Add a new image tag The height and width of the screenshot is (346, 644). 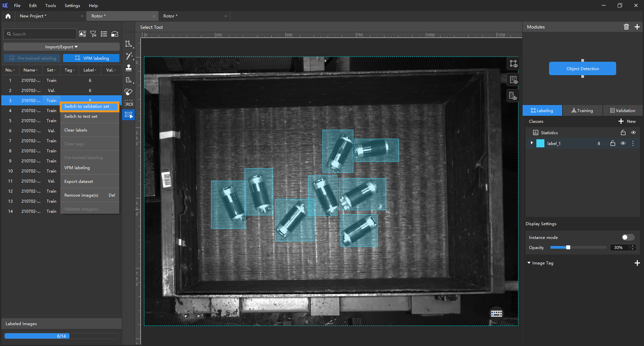(x=637, y=263)
